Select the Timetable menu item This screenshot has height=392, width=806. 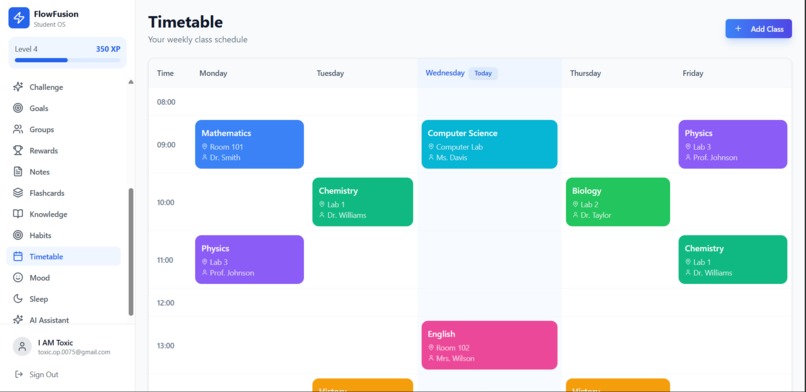pos(63,256)
